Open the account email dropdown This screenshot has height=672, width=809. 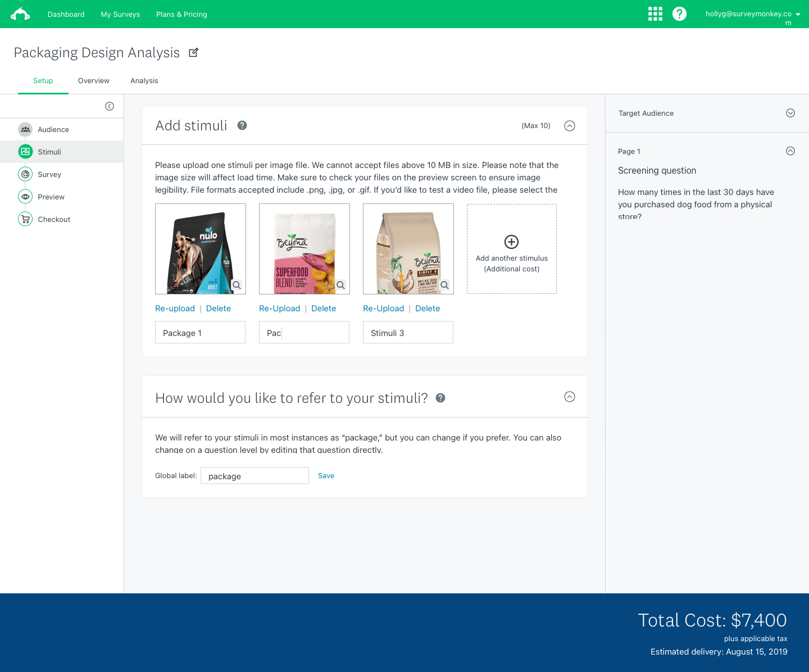pyautogui.click(x=798, y=15)
